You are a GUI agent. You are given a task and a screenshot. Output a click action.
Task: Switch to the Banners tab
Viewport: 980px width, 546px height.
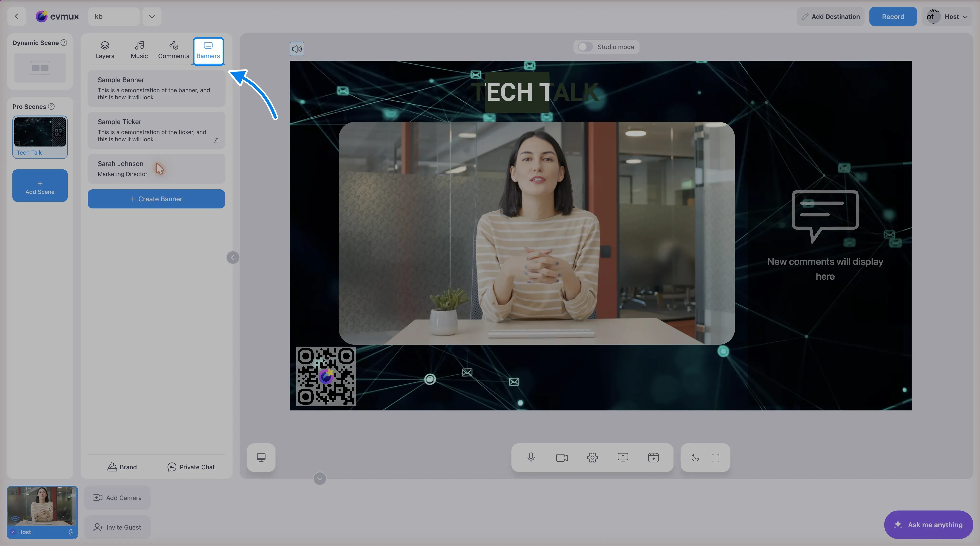point(208,51)
